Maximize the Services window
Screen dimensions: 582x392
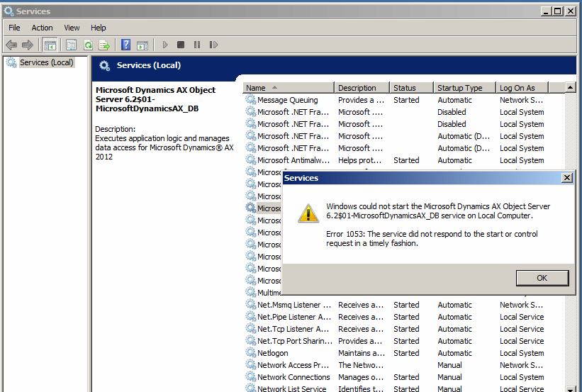(x=557, y=11)
